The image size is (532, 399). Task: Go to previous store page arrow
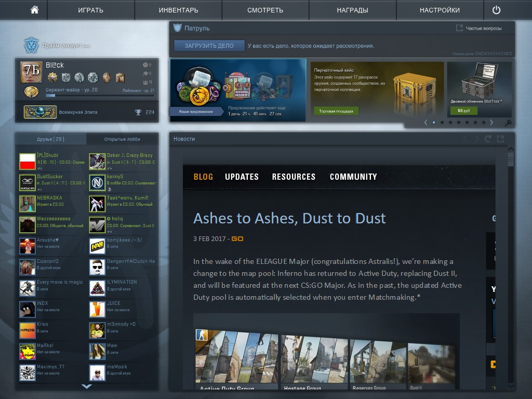(425, 123)
